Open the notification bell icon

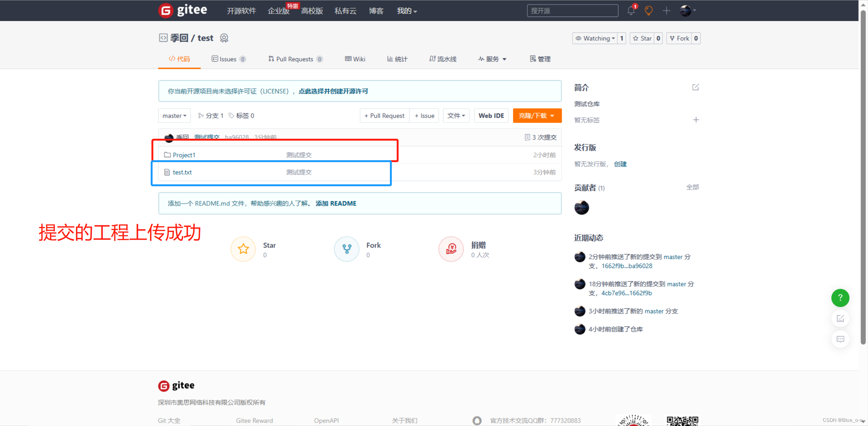point(630,11)
